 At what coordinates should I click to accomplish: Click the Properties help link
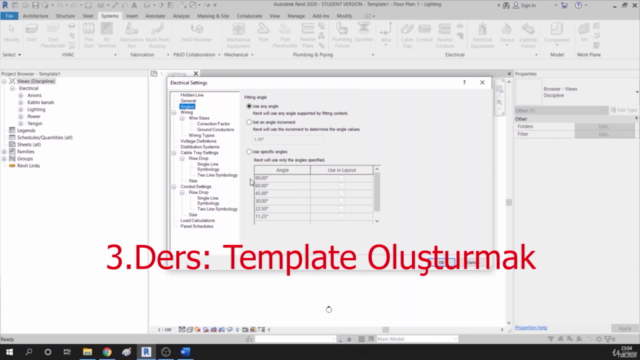(x=531, y=327)
